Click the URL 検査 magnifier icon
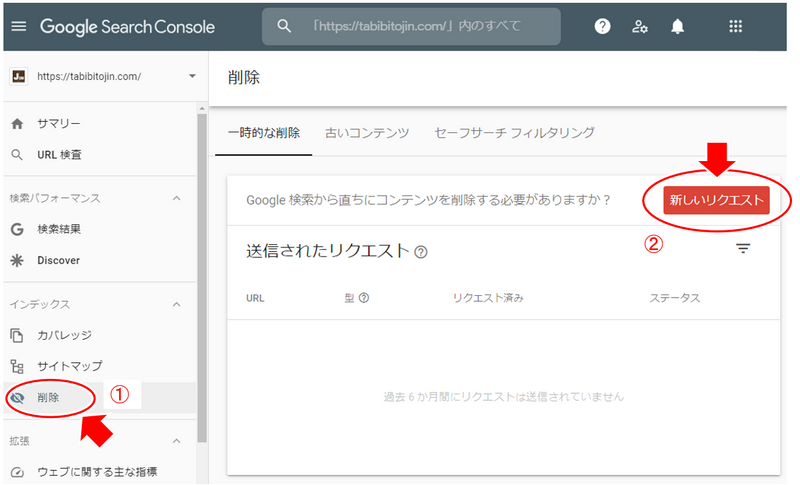This screenshot has height=485, width=800. pyautogui.click(x=17, y=155)
